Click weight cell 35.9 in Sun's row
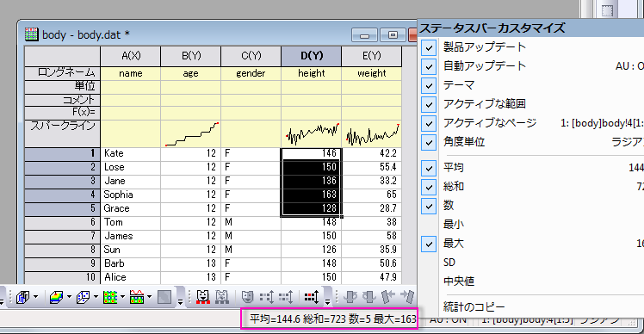 tap(371, 250)
